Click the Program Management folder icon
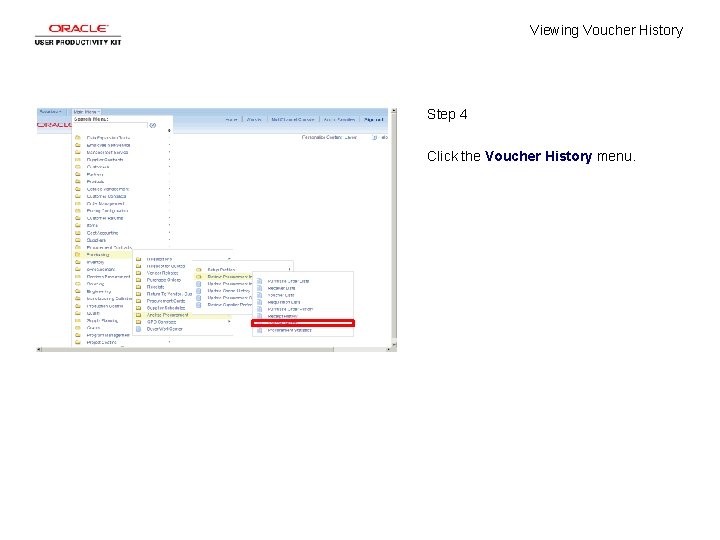The width and height of the screenshot is (720, 540). 78,335
